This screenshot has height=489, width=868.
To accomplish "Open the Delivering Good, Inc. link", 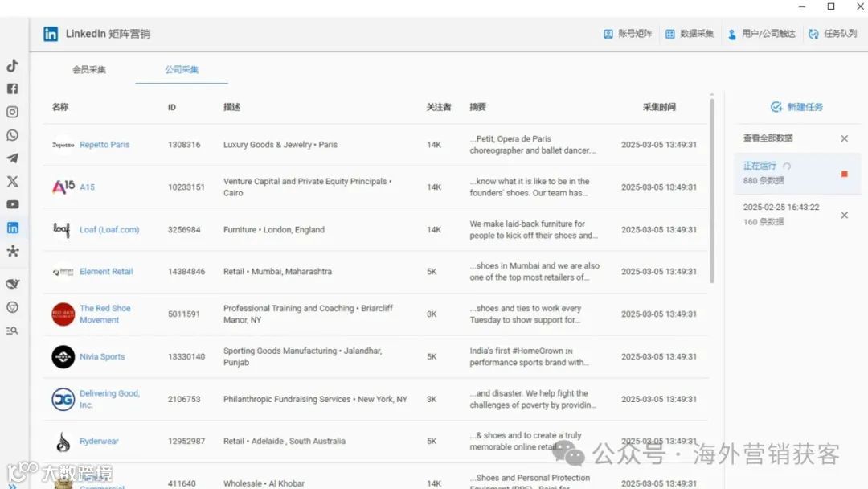I will pyautogui.click(x=109, y=399).
